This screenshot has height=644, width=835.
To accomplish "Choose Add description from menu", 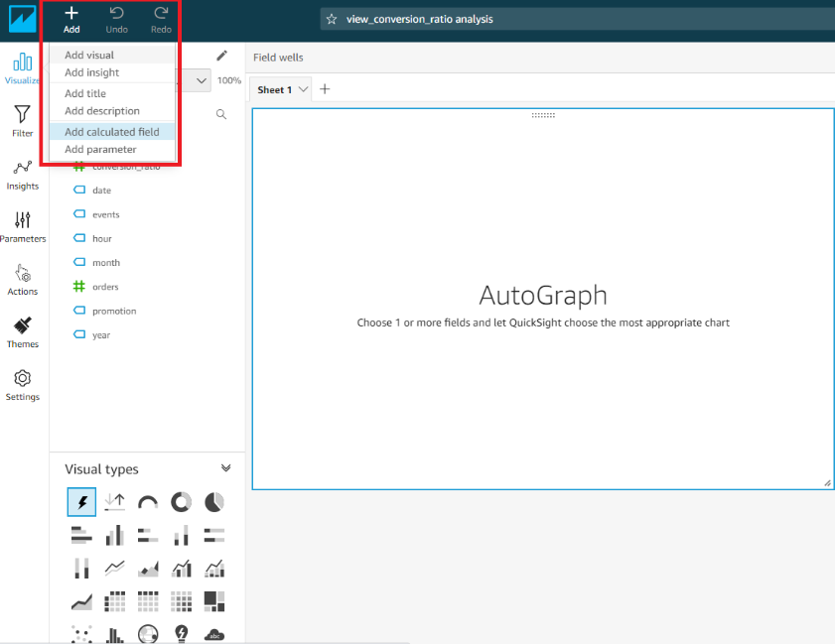I will pos(112,111).
